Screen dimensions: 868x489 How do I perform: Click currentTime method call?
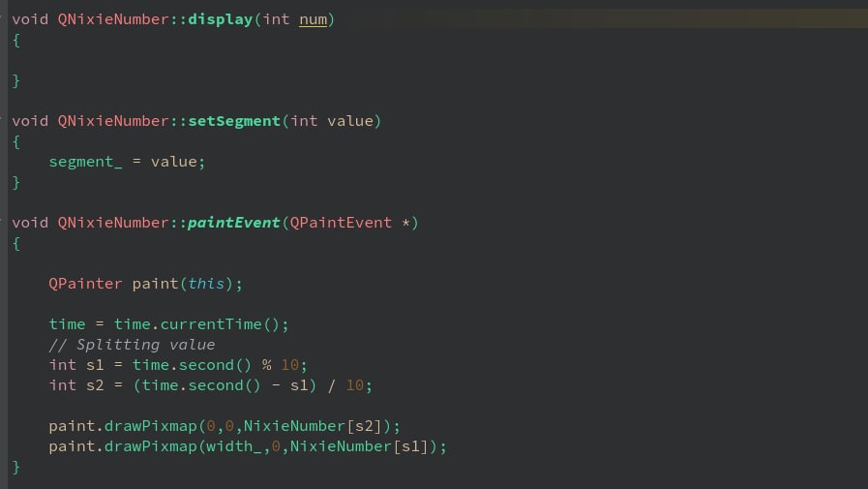pyautogui.click(x=210, y=324)
